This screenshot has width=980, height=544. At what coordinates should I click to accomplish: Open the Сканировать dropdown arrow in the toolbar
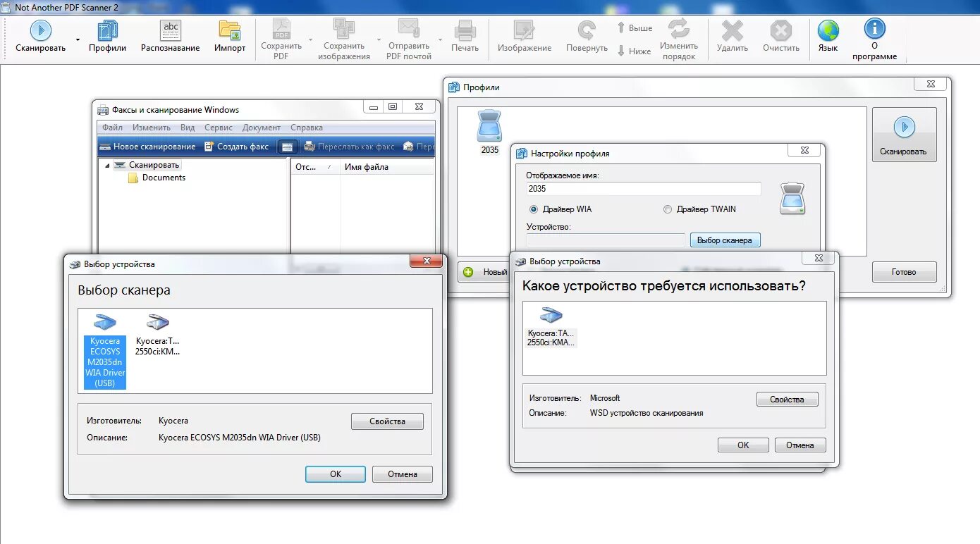tap(78, 39)
